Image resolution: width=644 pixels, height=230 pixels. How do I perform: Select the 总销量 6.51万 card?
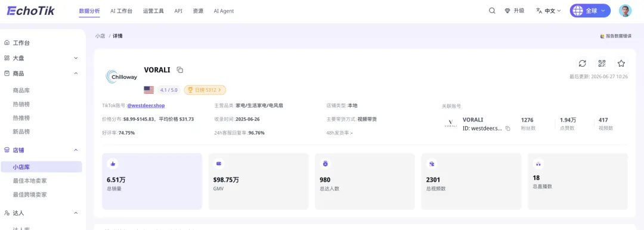152,181
